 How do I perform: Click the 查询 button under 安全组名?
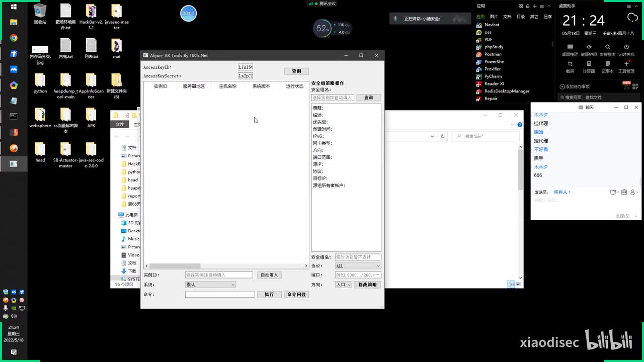point(369,98)
